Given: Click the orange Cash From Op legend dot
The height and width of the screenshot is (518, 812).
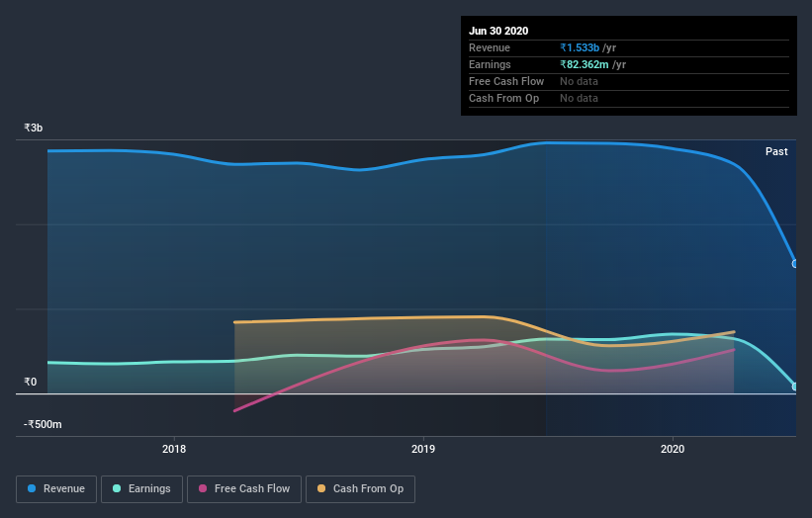Looking at the screenshot, I should (x=321, y=488).
